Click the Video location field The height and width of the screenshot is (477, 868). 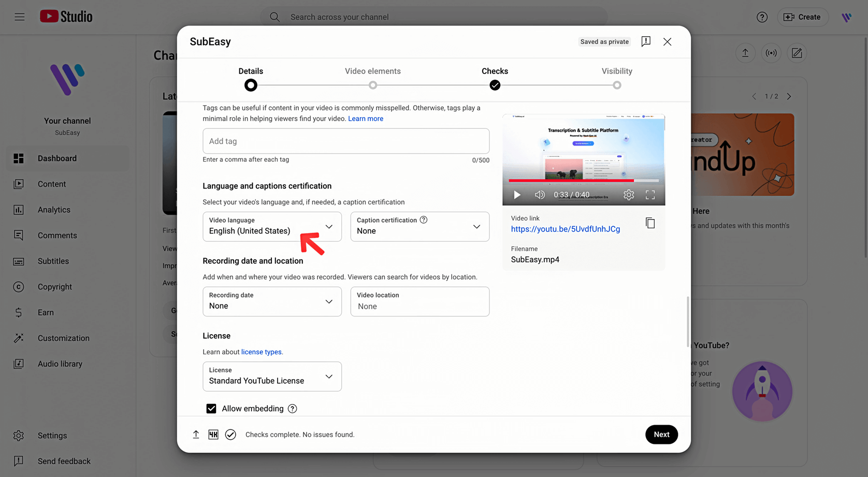(420, 301)
